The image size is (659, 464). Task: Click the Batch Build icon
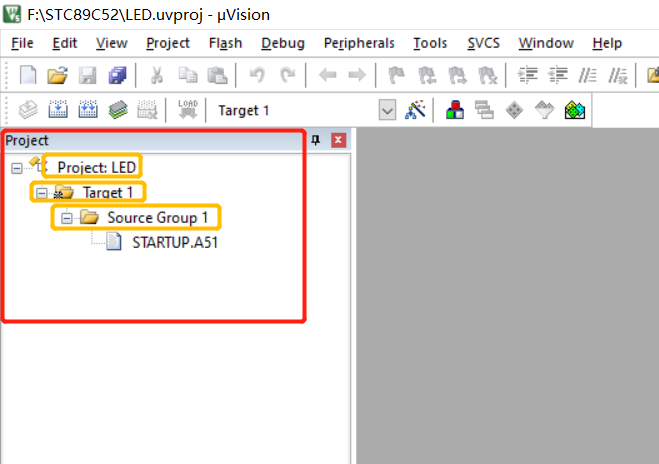click(x=118, y=110)
